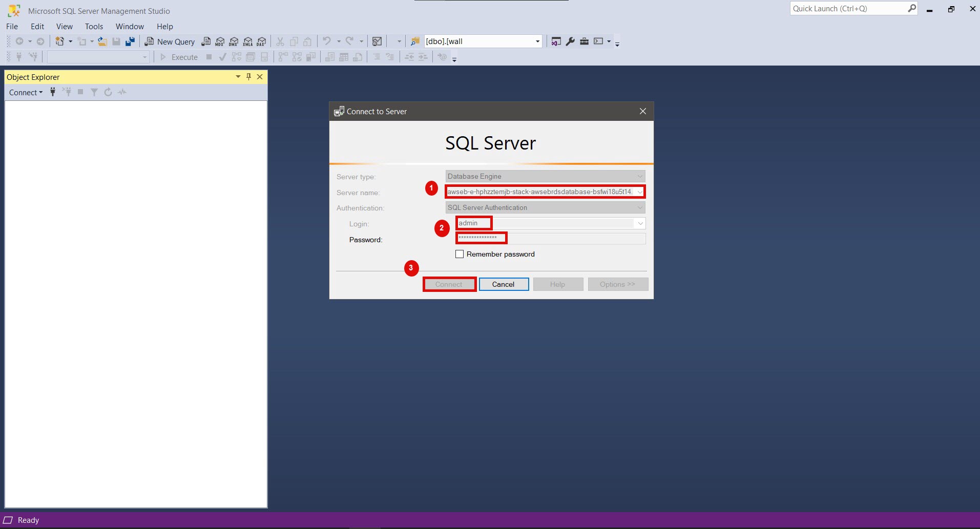
Task: Toggle the Remember password checkbox
Action: tap(460, 254)
